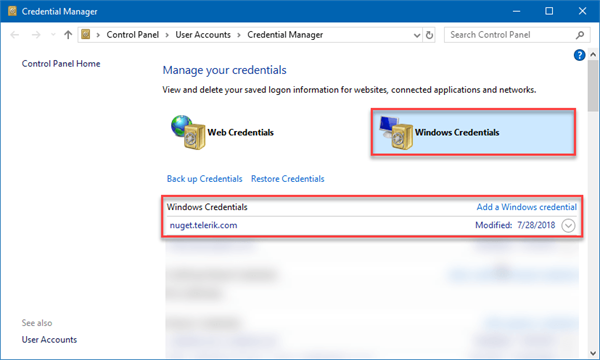Click the Refresh icon beside the address bar
Screen dimensions: 600x360
429,35
